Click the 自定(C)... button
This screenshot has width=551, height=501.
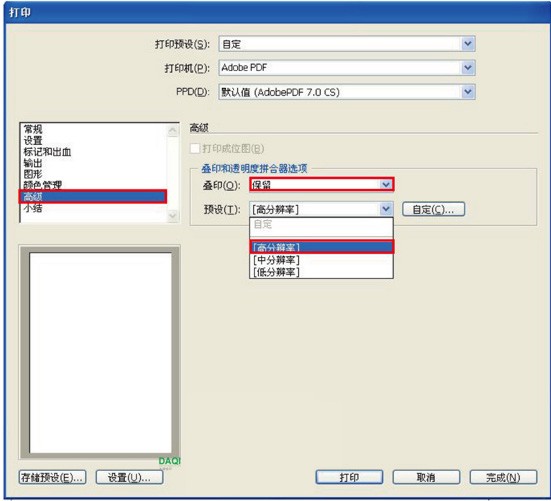433,209
